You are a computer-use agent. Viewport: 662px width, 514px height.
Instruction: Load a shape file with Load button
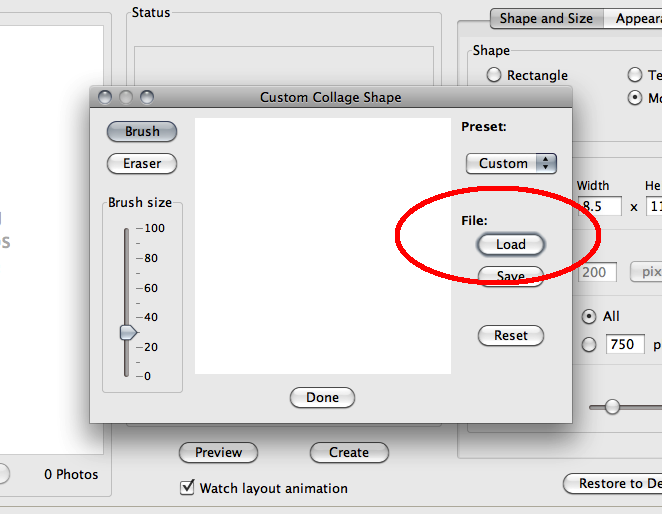coord(511,244)
